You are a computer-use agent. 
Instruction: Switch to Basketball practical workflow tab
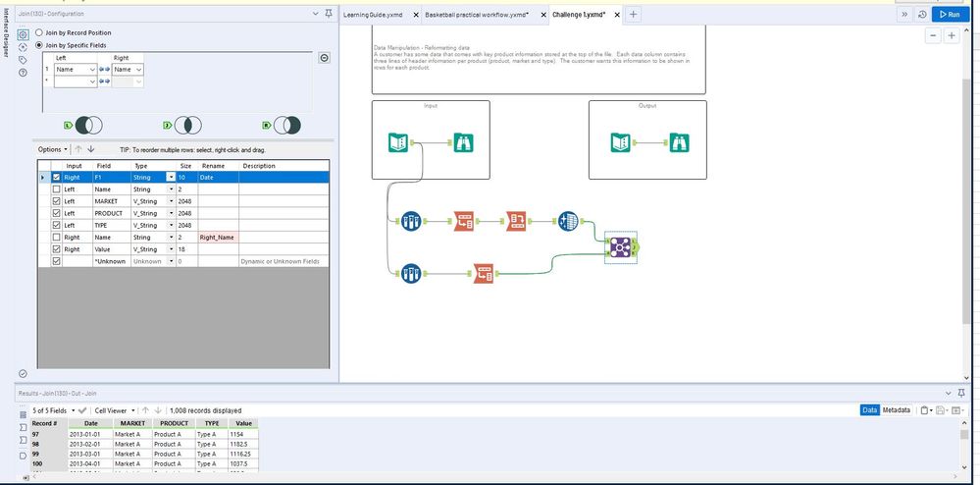tap(476, 15)
